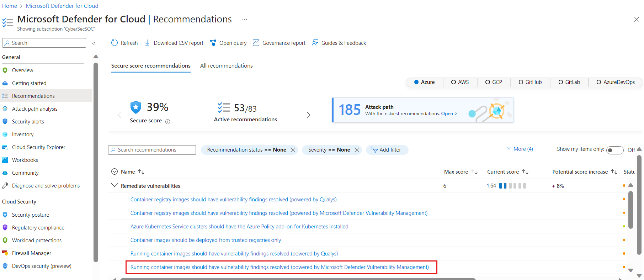Go to Home breadcrumb

10,6
